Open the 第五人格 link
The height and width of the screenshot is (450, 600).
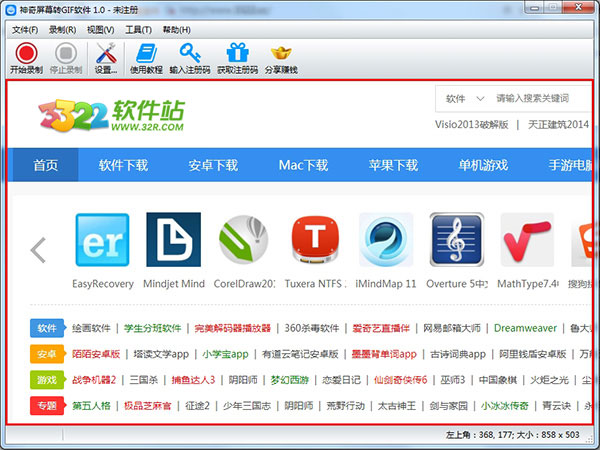pos(91,406)
